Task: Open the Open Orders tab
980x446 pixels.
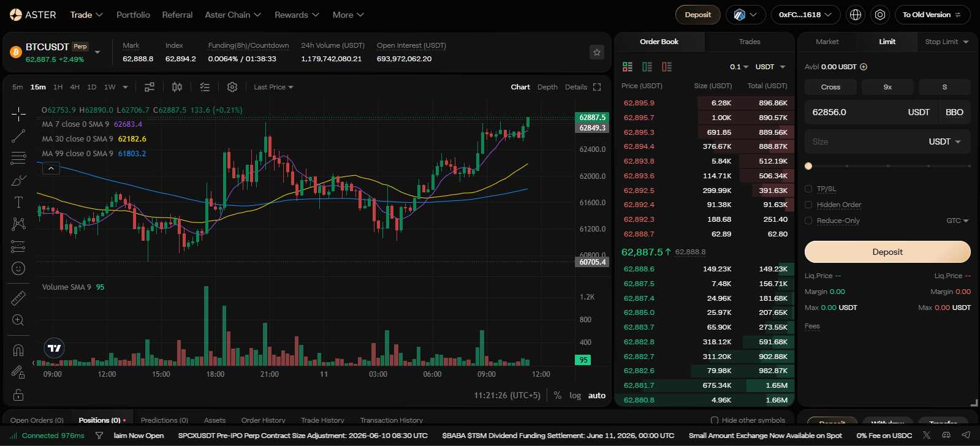Action: [37, 420]
